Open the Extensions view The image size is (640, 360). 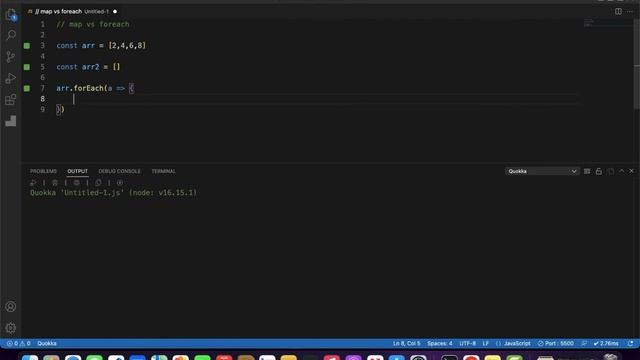point(11,100)
